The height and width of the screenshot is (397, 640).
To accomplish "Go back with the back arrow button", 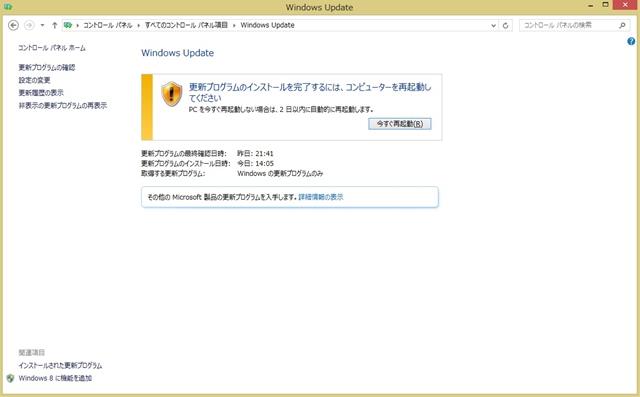I will click(13, 25).
